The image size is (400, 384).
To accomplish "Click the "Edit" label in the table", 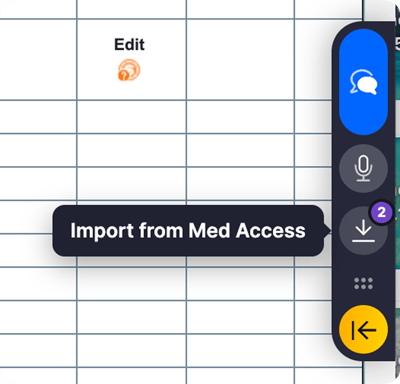I will point(129,44).
